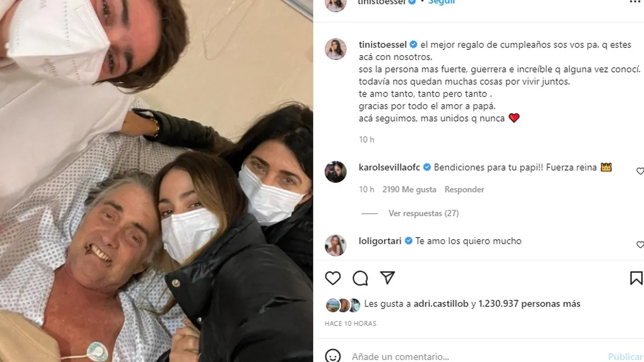Open comments via speech bubble icon

coord(360,278)
